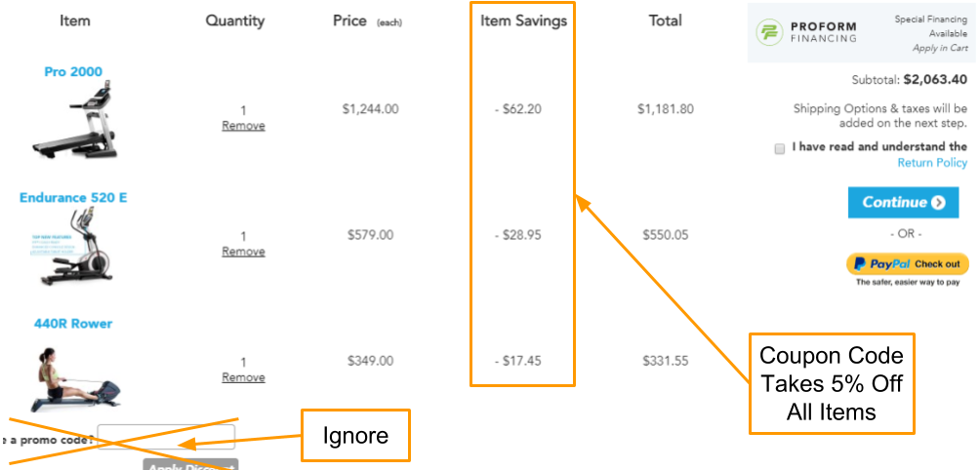
Task: Click into the promo code input field
Action: click(x=166, y=437)
